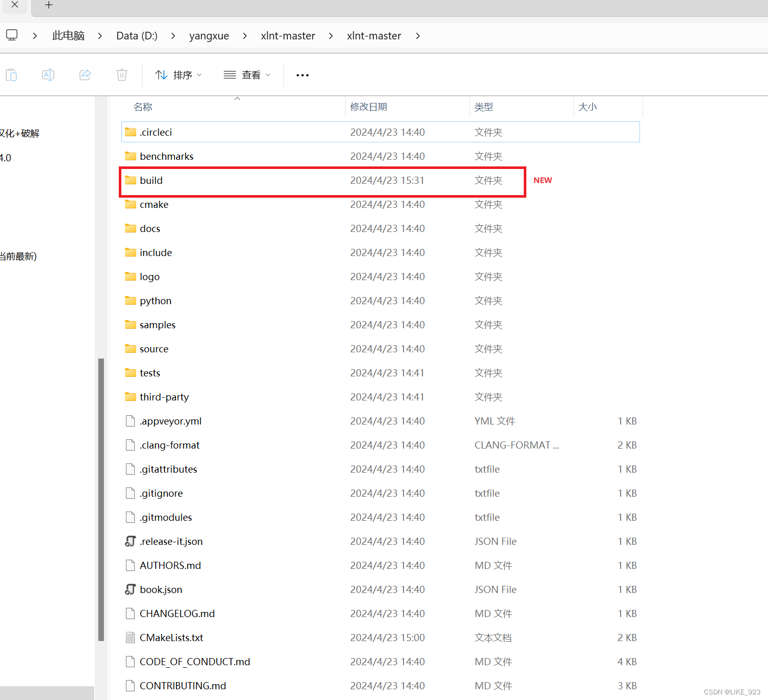Image resolution: width=768 pixels, height=700 pixels.
Task: Select the .clang-format file name
Action: pos(169,446)
